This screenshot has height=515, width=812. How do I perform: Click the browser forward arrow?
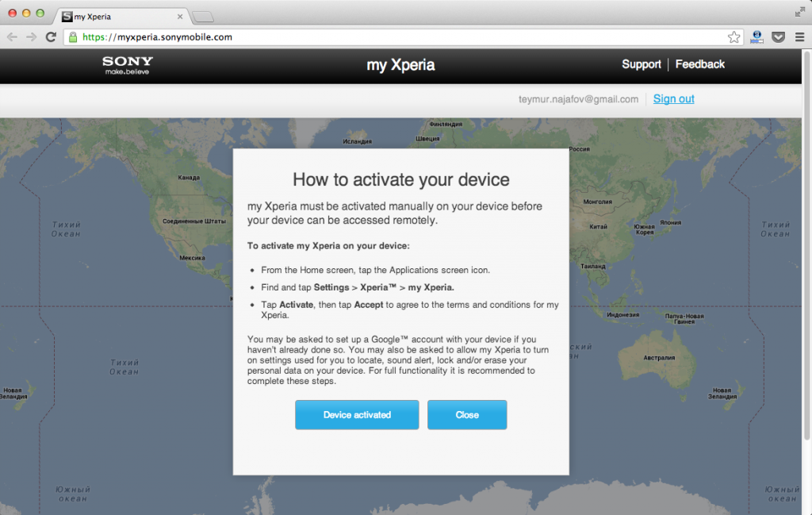pyautogui.click(x=31, y=37)
